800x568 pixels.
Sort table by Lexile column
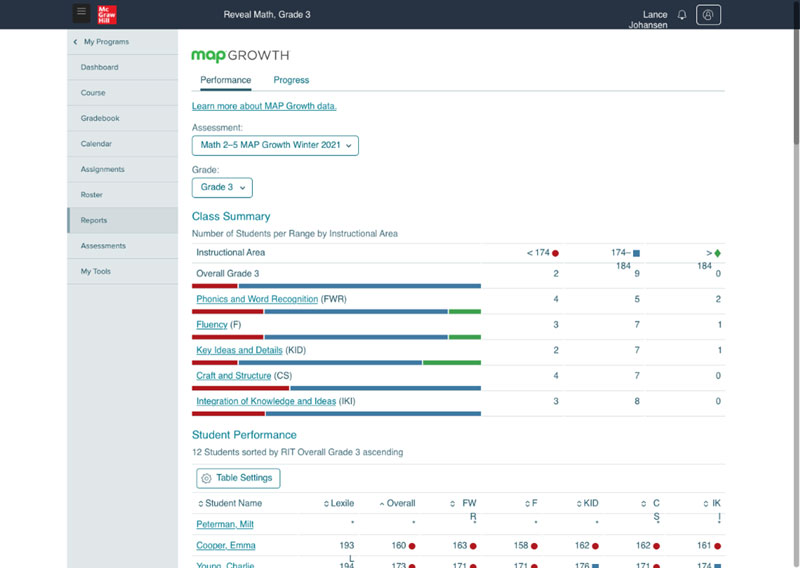pos(339,503)
